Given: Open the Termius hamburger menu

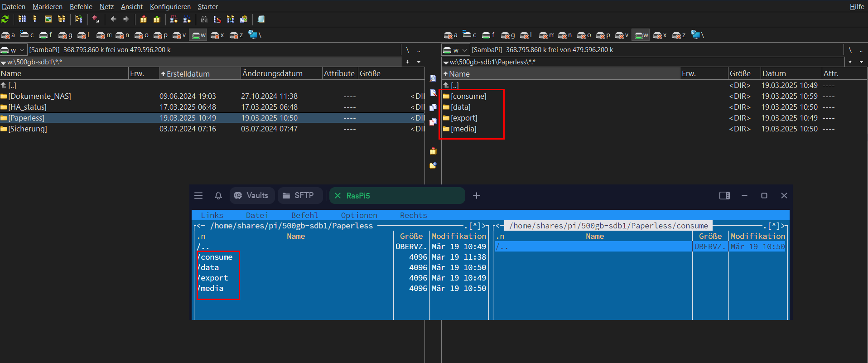Looking at the screenshot, I should (198, 196).
